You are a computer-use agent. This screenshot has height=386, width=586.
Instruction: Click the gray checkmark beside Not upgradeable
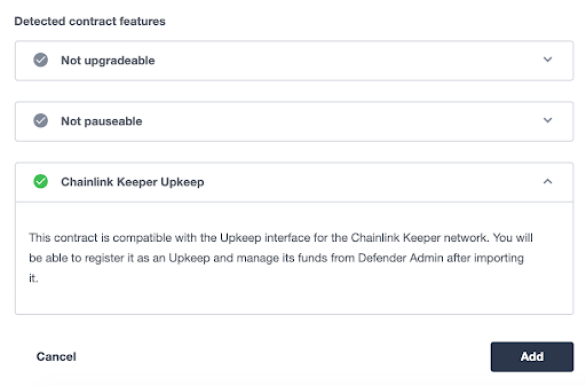(x=41, y=60)
